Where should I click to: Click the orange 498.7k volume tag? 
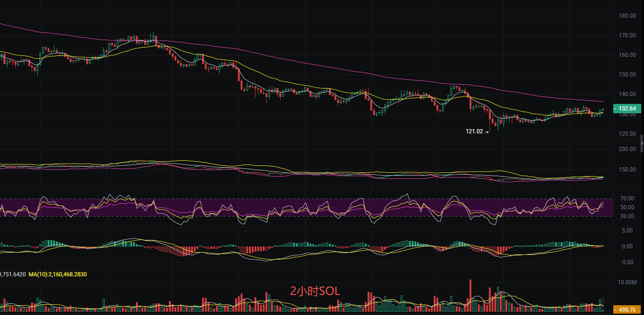click(x=628, y=309)
